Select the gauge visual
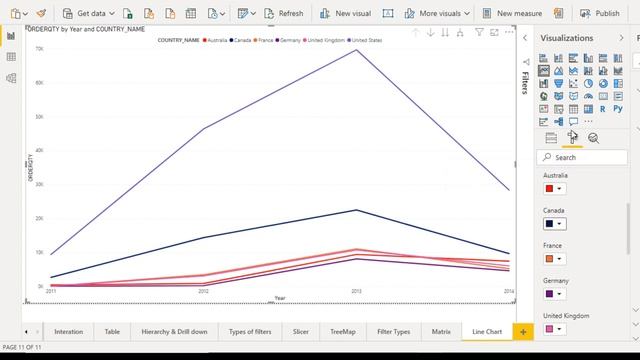This screenshot has width=640, height=360. point(588,96)
